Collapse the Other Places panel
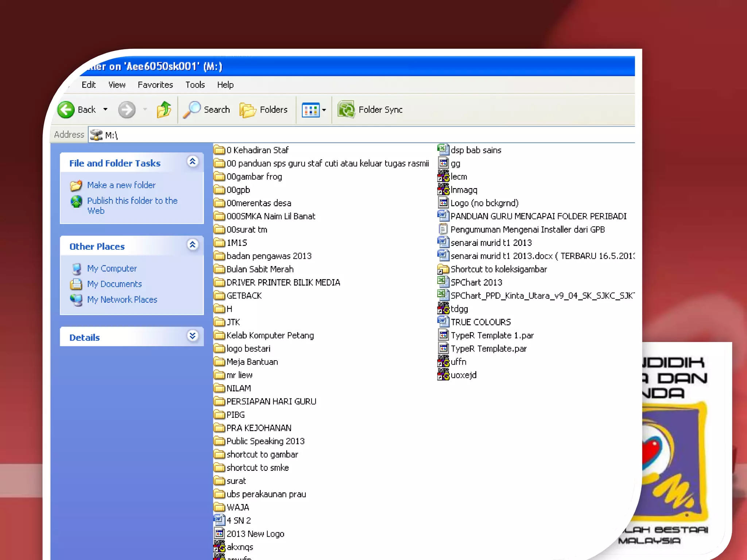Image resolution: width=747 pixels, height=560 pixels. pos(193,245)
